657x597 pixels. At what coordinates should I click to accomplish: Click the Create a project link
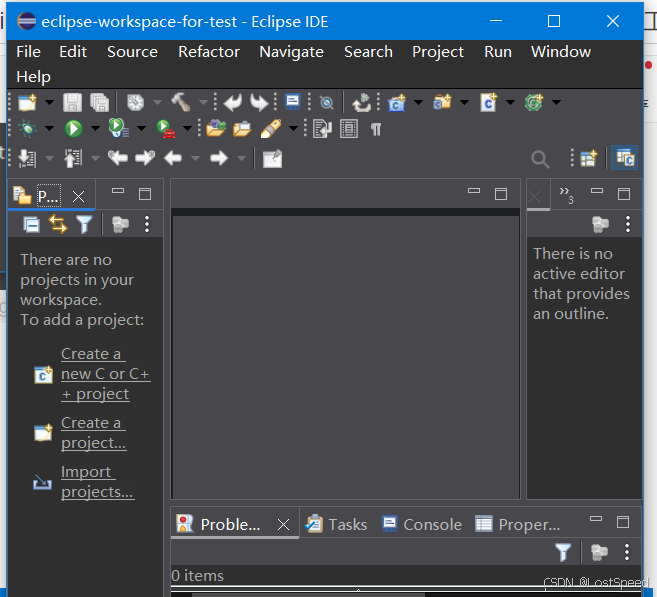point(93,433)
